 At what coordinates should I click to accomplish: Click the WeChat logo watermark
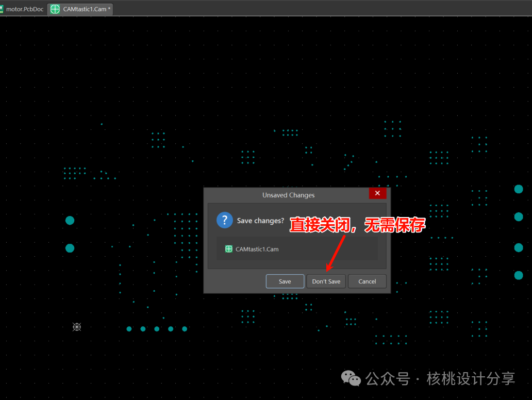pyautogui.click(x=353, y=379)
